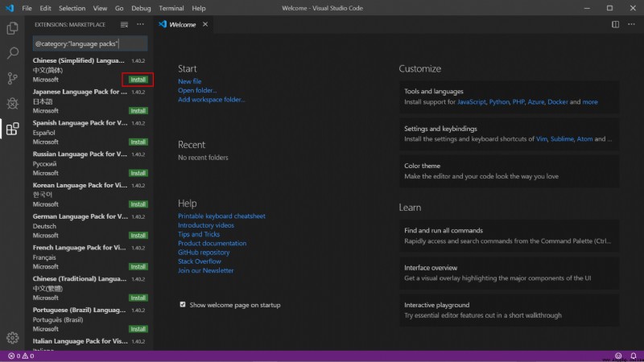
Task: Select Italian Language Pack list entry
Action: click(90, 343)
